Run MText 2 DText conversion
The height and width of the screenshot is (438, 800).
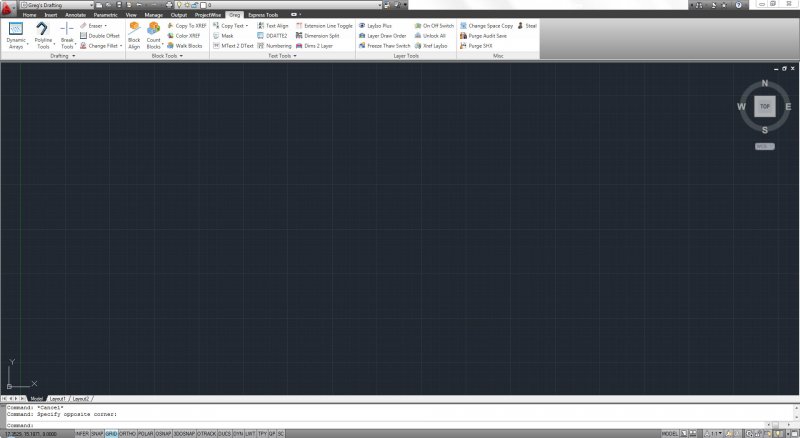(x=233, y=46)
